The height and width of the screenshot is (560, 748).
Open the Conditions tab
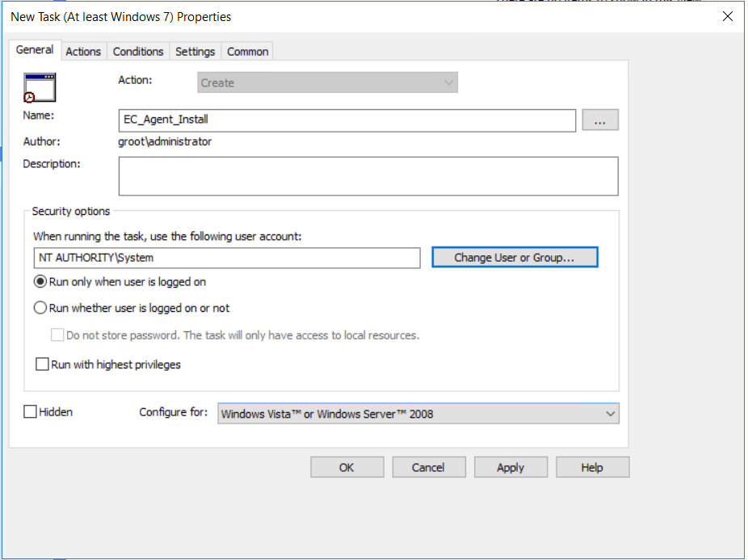(138, 52)
